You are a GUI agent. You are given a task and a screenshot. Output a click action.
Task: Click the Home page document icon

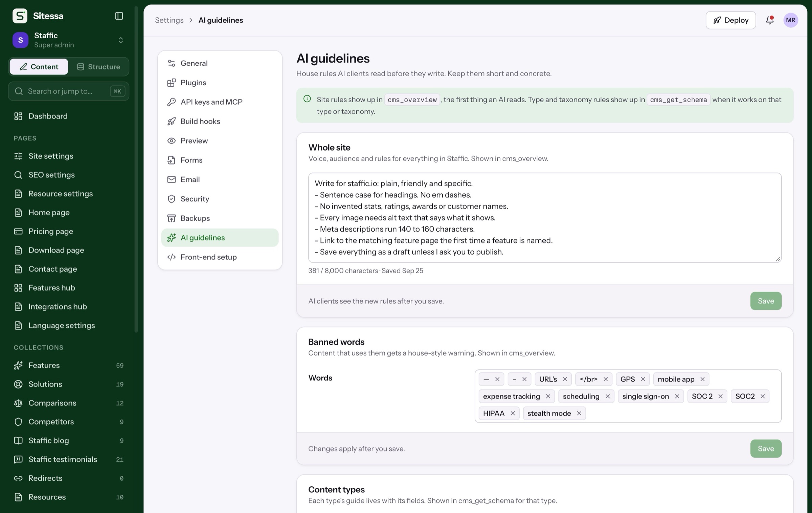(18, 213)
